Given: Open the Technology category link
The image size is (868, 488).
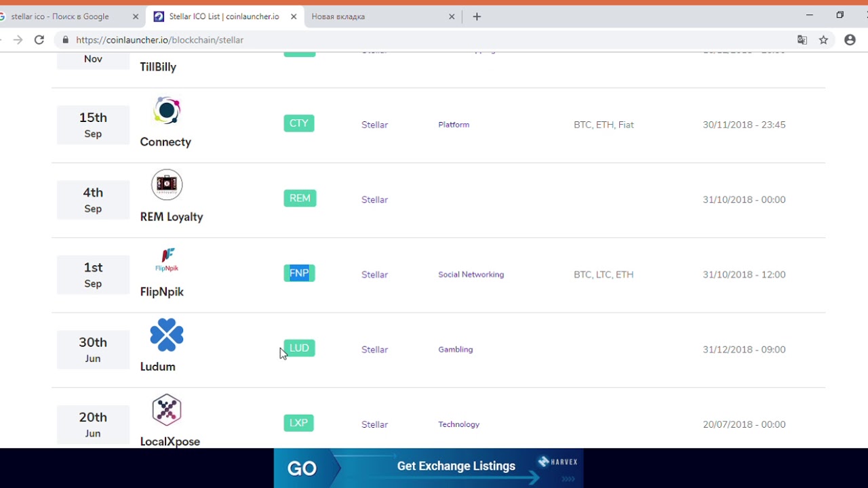Looking at the screenshot, I should pos(458,424).
